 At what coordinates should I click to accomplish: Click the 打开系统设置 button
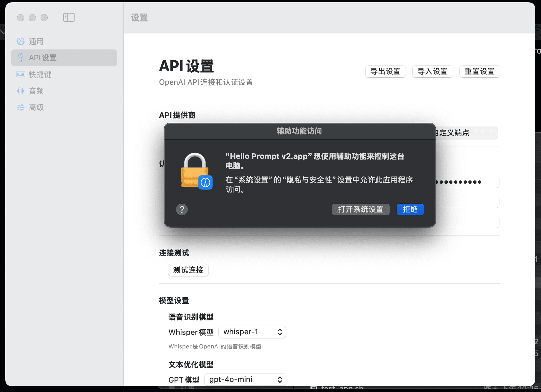(x=361, y=210)
